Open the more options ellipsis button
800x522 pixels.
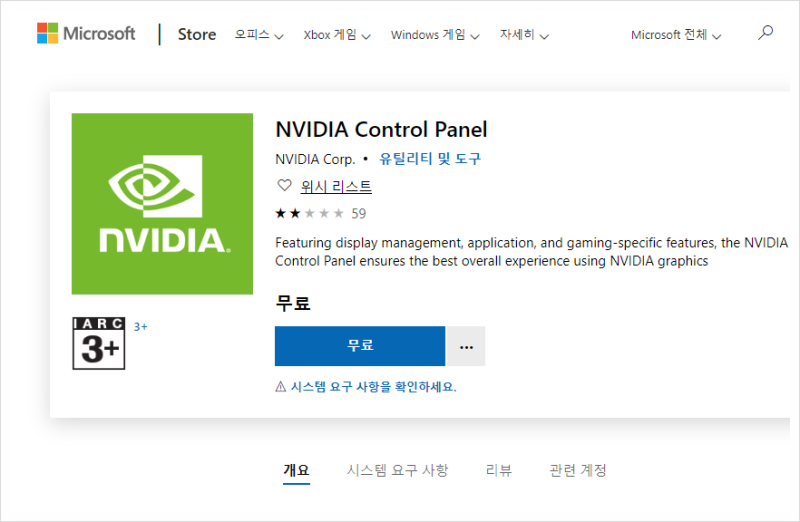click(466, 346)
